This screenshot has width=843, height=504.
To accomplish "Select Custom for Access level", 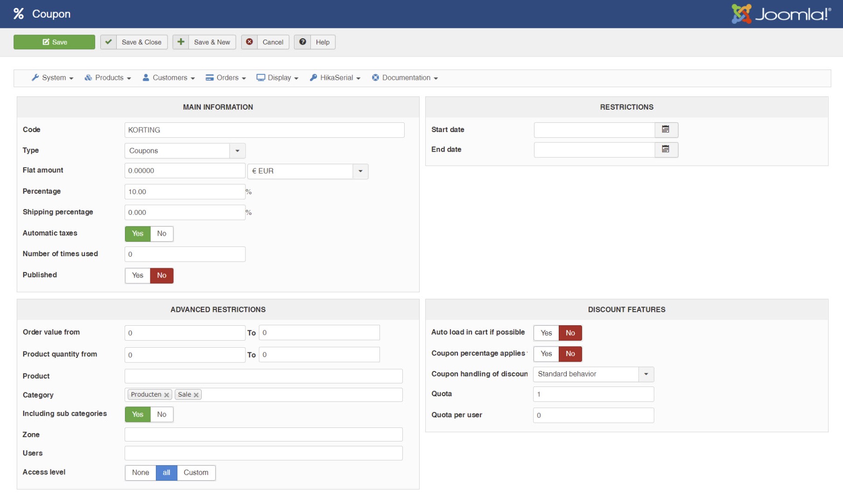I will 196,473.
